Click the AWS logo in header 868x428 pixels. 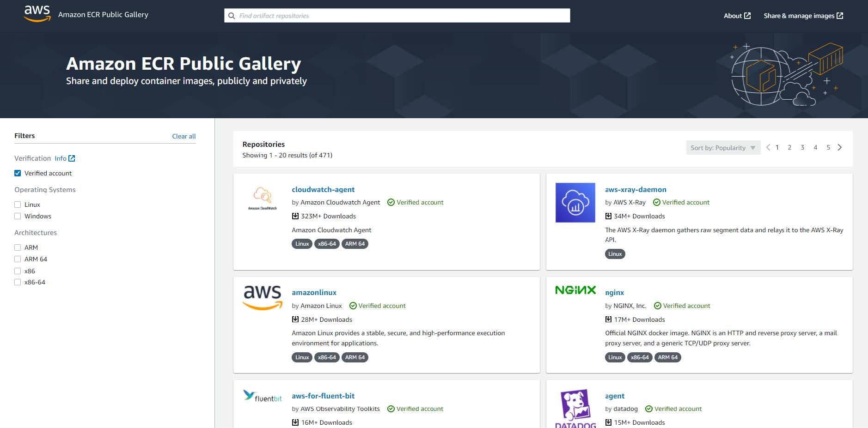tap(37, 14)
